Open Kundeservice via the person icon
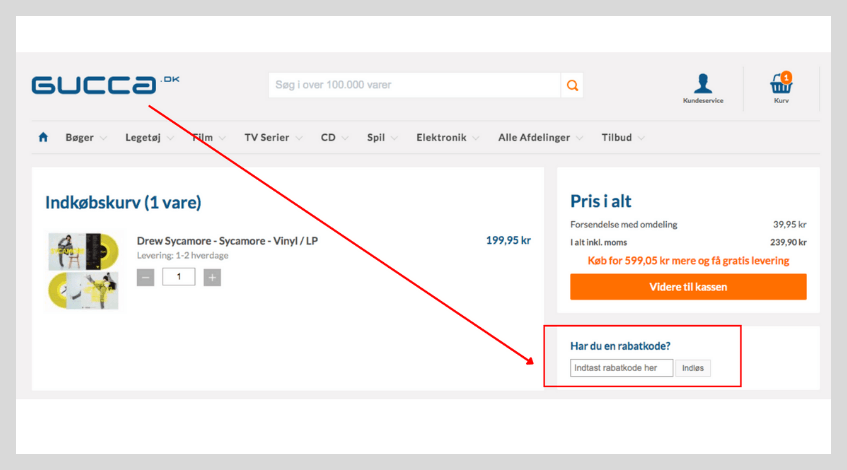847x470 pixels. [x=703, y=84]
